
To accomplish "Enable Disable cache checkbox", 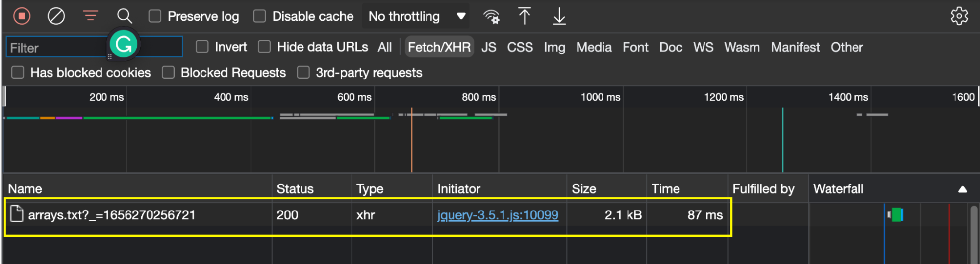I will [x=259, y=16].
